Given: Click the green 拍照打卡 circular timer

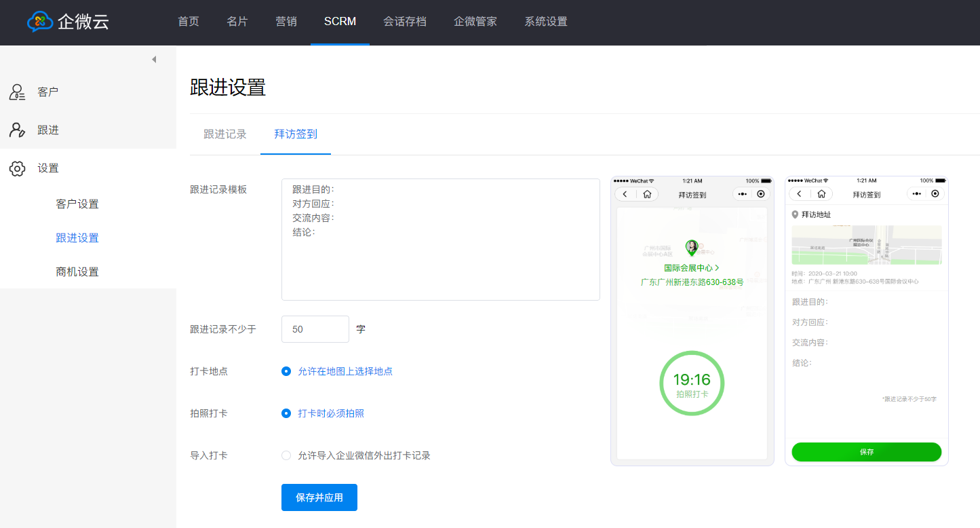Looking at the screenshot, I should pyautogui.click(x=692, y=383).
